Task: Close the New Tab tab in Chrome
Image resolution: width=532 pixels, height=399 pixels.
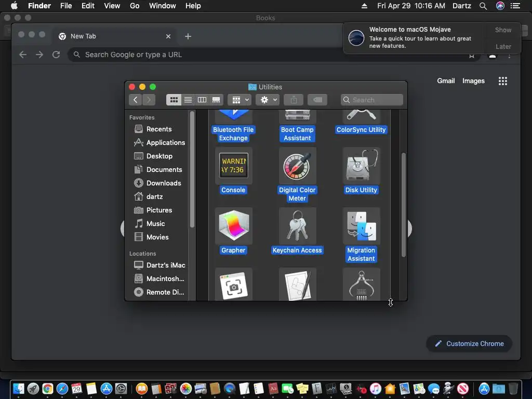Action: click(x=168, y=36)
